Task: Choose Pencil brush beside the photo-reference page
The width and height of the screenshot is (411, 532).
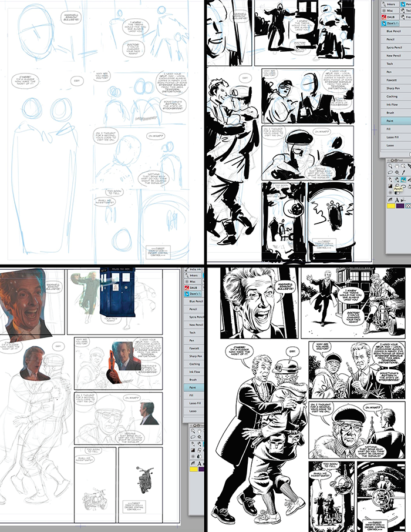Action: [194, 309]
